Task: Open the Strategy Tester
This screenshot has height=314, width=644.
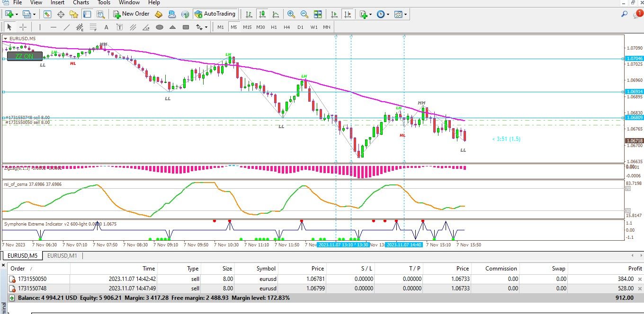Action: [x=100, y=14]
